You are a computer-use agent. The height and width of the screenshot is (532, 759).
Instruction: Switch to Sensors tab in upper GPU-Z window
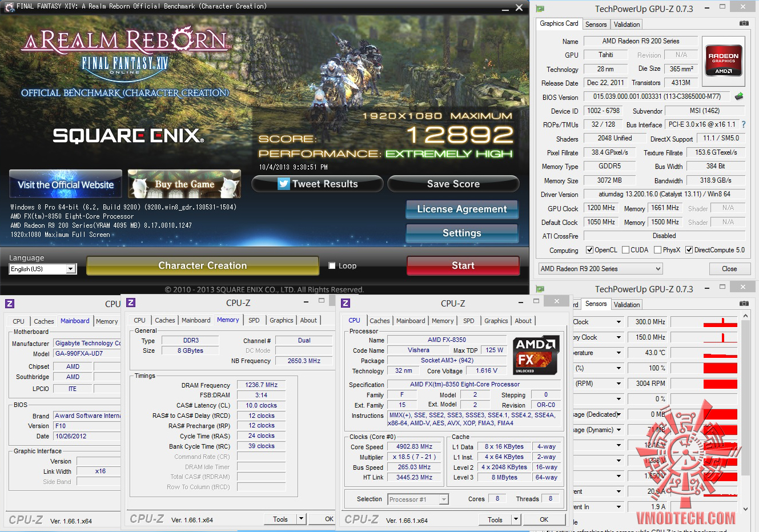596,25
